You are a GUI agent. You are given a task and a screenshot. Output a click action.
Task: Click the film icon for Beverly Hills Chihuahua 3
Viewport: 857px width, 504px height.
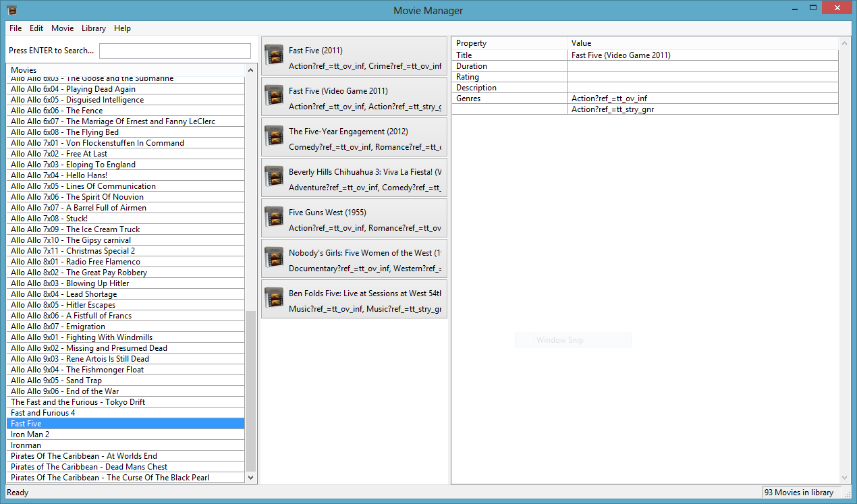pyautogui.click(x=274, y=177)
